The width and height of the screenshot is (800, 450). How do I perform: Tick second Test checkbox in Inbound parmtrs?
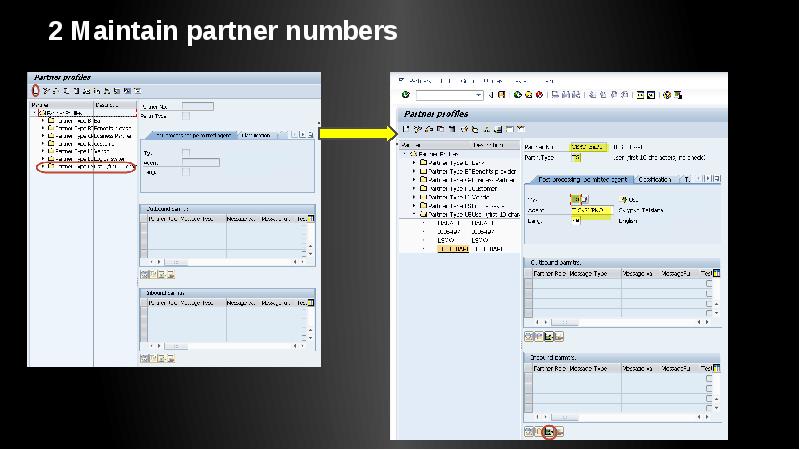click(x=709, y=388)
